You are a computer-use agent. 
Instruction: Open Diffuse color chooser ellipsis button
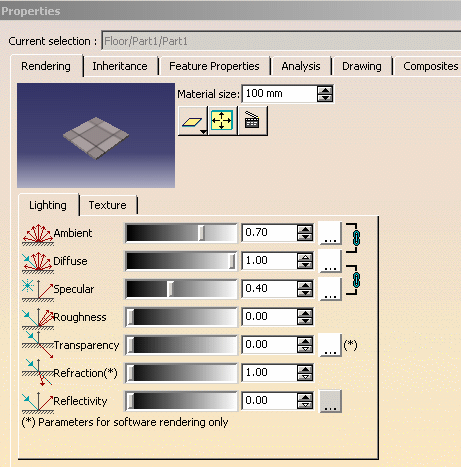(330, 261)
